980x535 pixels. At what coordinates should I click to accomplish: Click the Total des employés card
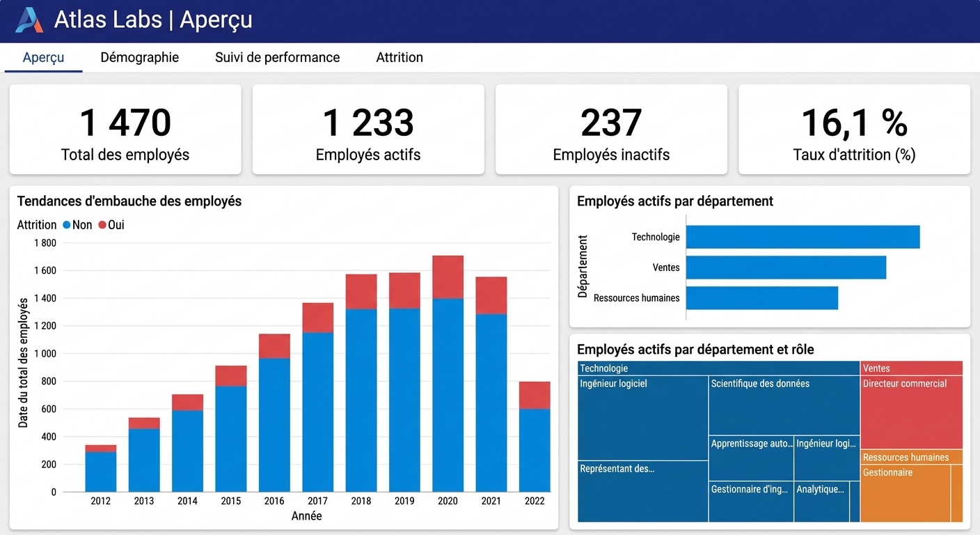pyautogui.click(x=125, y=130)
